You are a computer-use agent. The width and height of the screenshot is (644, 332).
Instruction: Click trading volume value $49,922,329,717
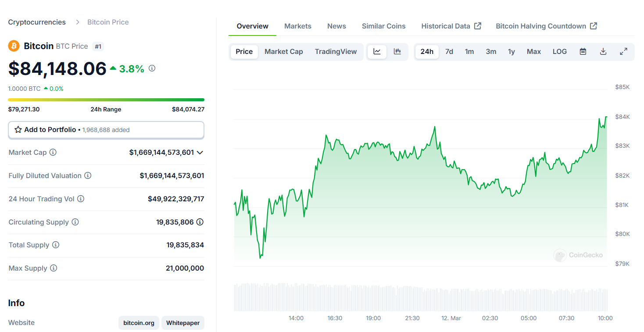click(176, 199)
